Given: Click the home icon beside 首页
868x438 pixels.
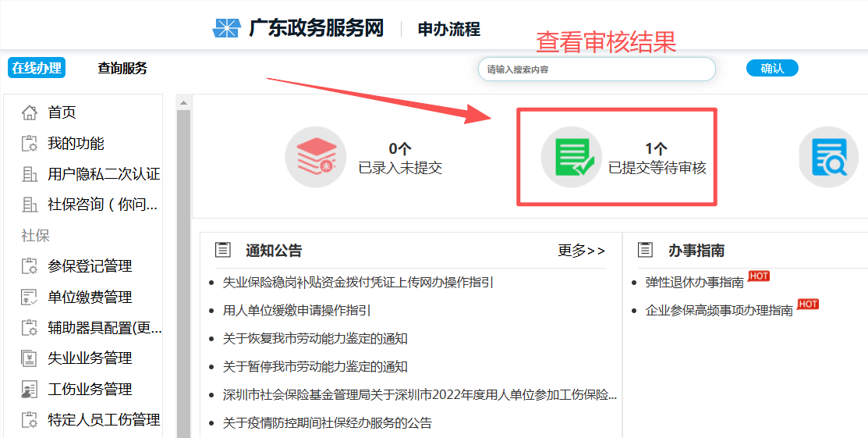Looking at the screenshot, I should (30, 112).
